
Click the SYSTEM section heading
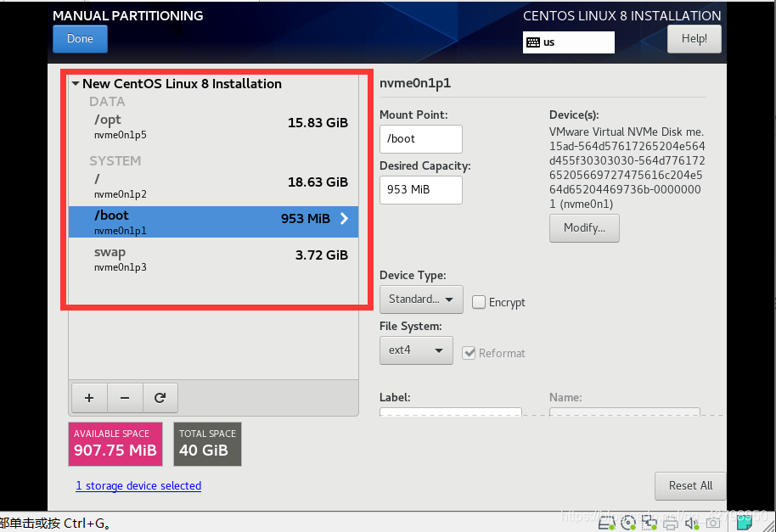115,160
